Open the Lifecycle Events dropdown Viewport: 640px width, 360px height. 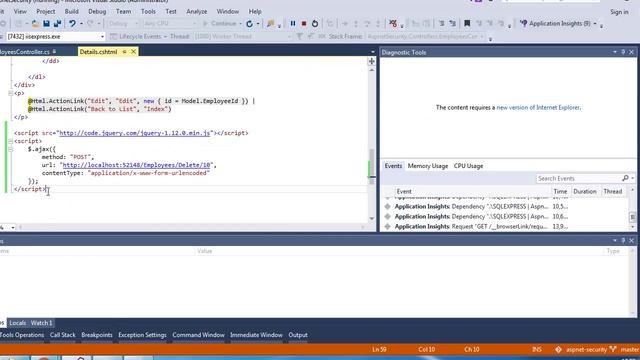pyautogui.click(x=139, y=36)
